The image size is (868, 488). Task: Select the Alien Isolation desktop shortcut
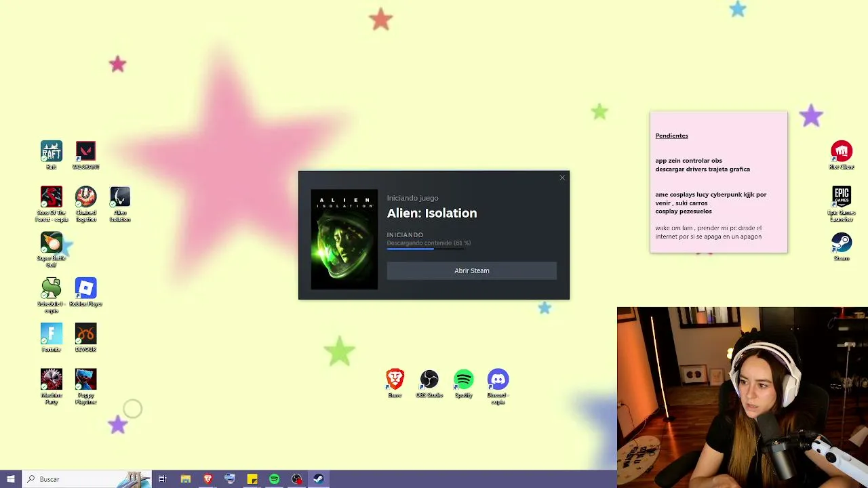click(120, 204)
